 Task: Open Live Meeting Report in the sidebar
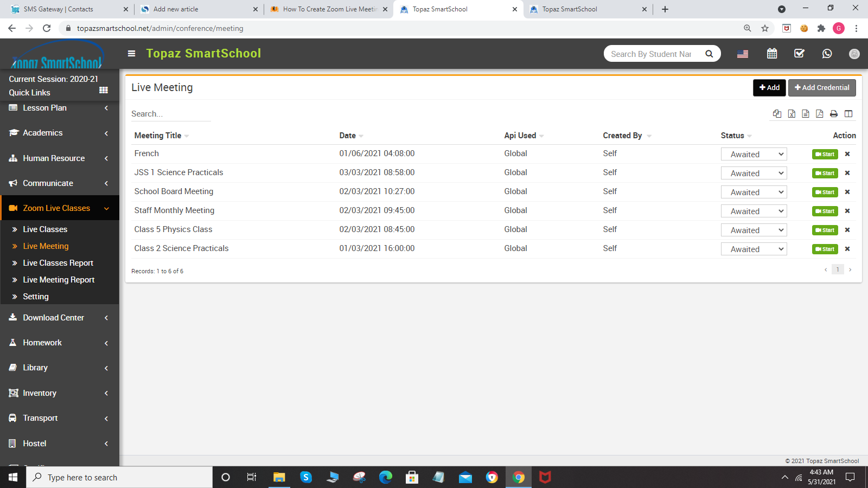[59, 280]
